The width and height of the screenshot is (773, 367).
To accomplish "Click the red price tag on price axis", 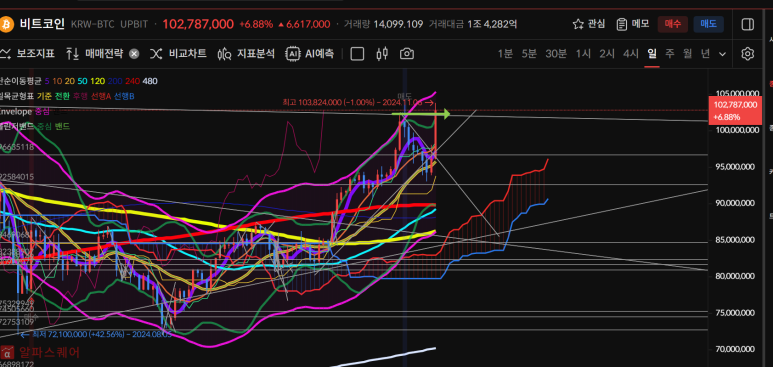I will [735, 110].
